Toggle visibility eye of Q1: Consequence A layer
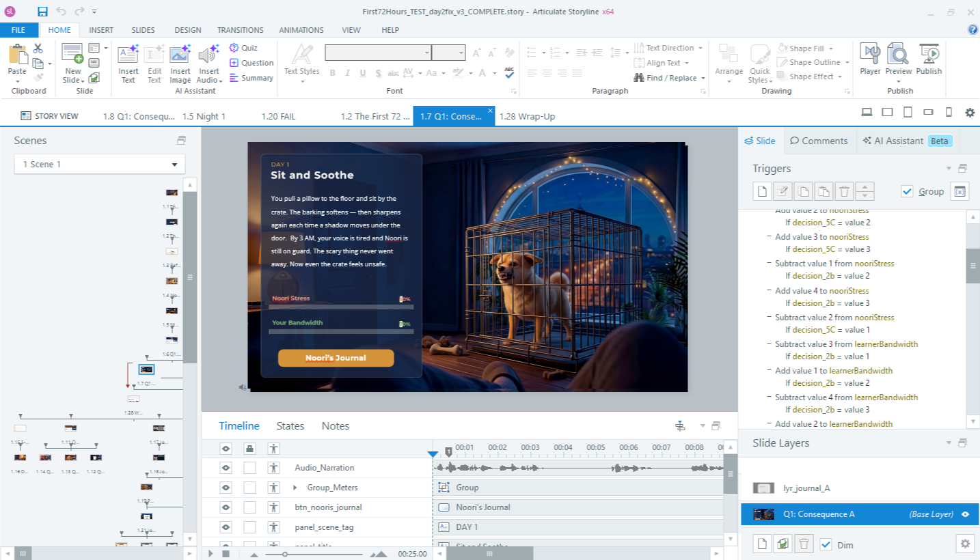 point(966,514)
